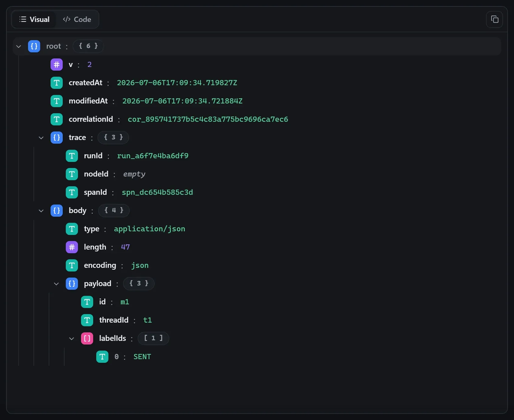514x420 pixels.
Task: Click the payload key label
Action: [x=98, y=284]
